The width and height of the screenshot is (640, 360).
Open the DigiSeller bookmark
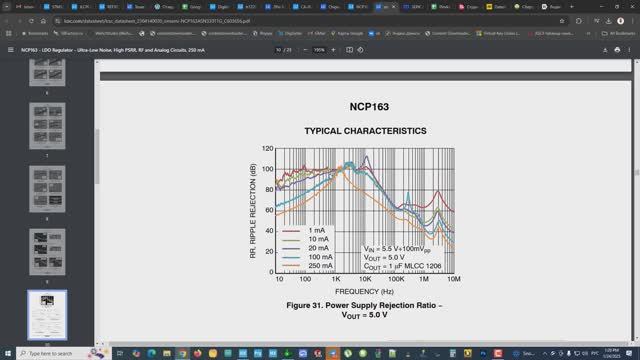[290, 33]
